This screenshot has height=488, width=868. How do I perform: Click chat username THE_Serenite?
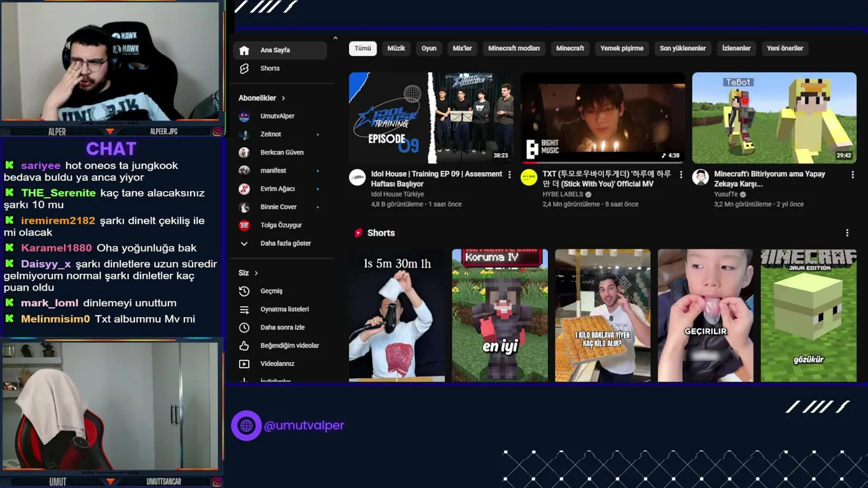pyautogui.click(x=58, y=193)
